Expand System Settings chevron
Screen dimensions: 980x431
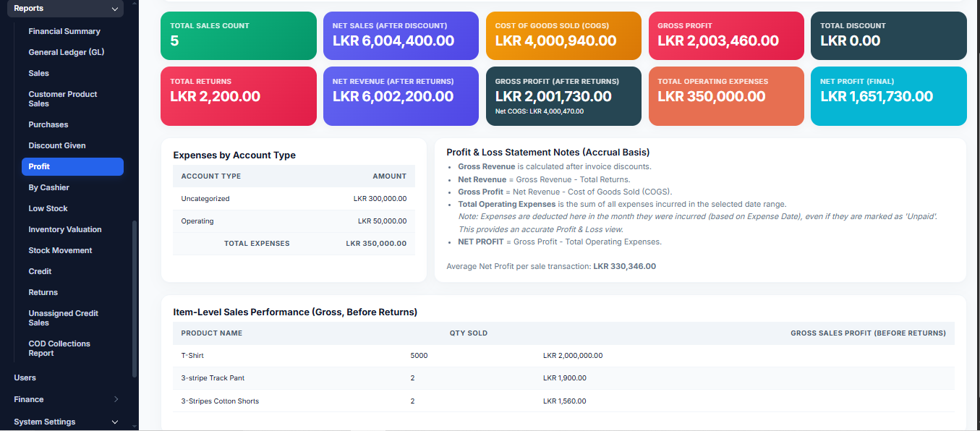[x=115, y=422]
